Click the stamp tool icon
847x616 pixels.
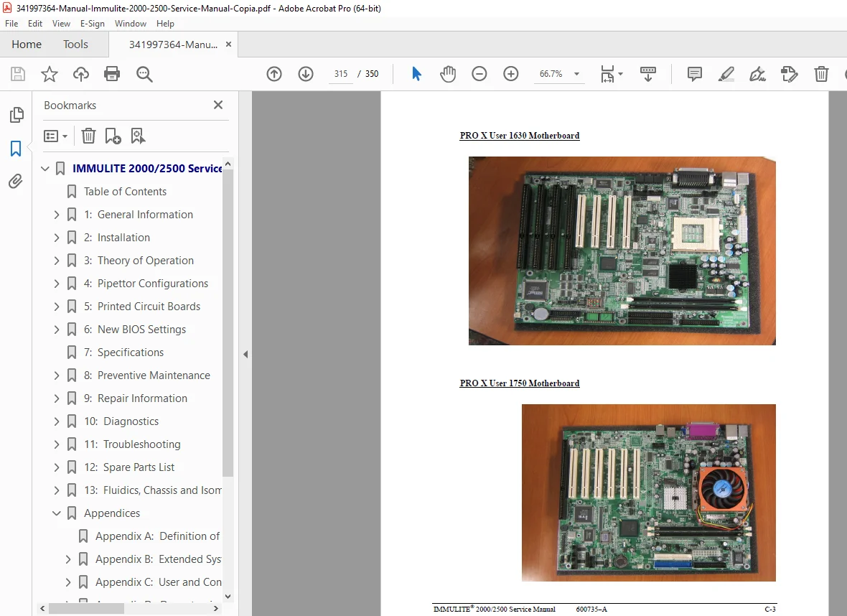coord(789,74)
